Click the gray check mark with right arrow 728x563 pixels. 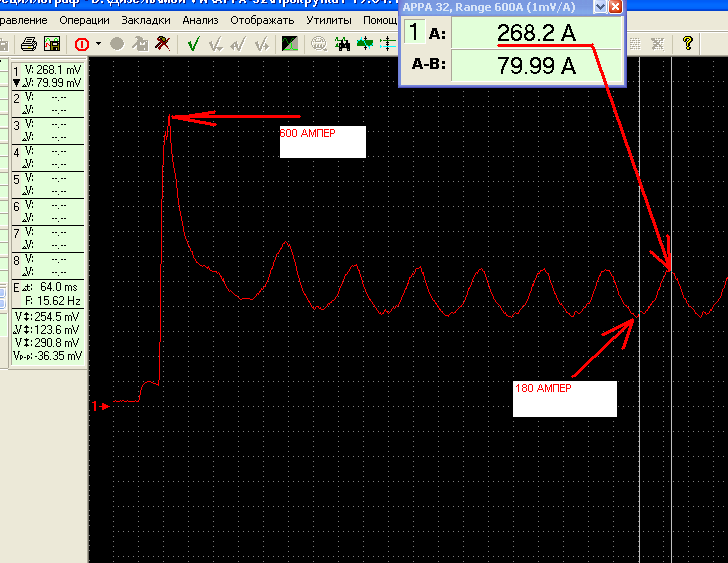(x=261, y=44)
